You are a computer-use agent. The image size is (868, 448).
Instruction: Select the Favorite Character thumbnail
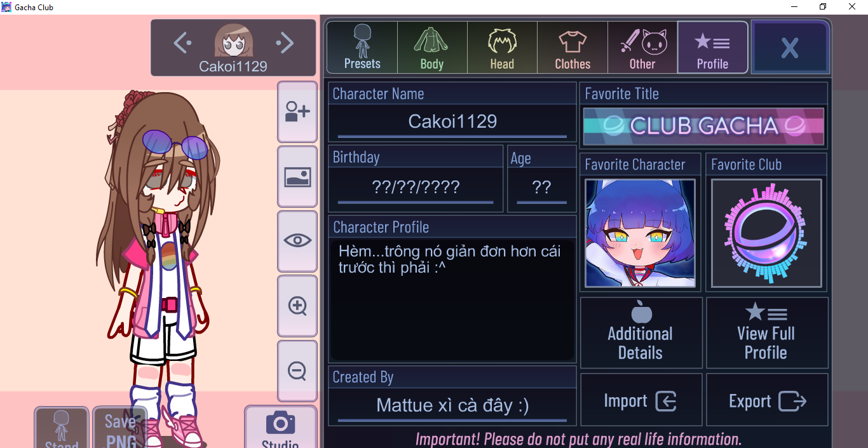[x=640, y=233]
